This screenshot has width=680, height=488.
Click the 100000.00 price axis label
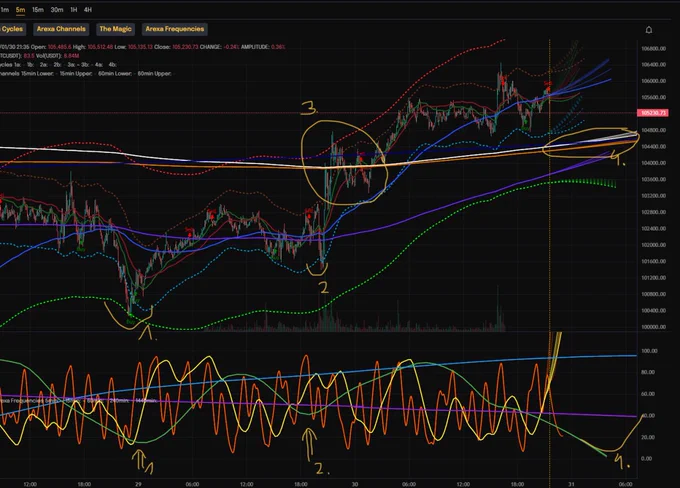click(654, 327)
